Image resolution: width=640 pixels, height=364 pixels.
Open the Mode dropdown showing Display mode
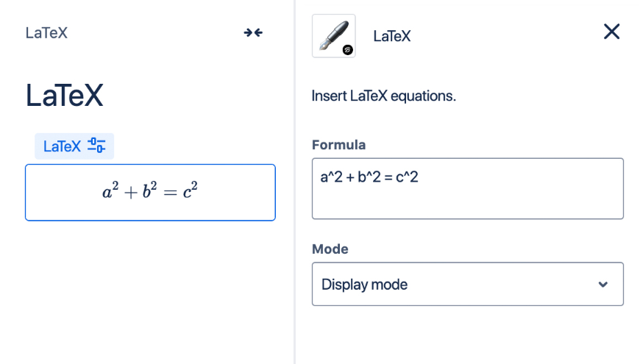[x=467, y=284]
